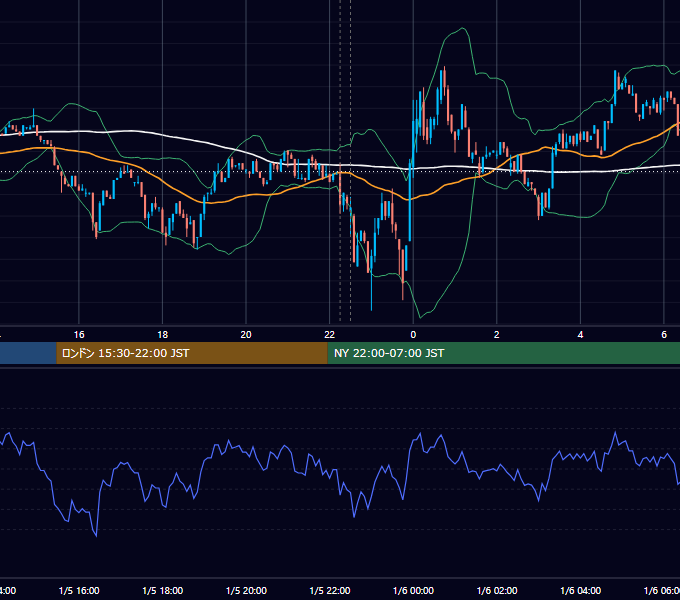The height and width of the screenshot is (600, 680).
Task: Click hour label 16 on upper axis
Action: [79, 334]
